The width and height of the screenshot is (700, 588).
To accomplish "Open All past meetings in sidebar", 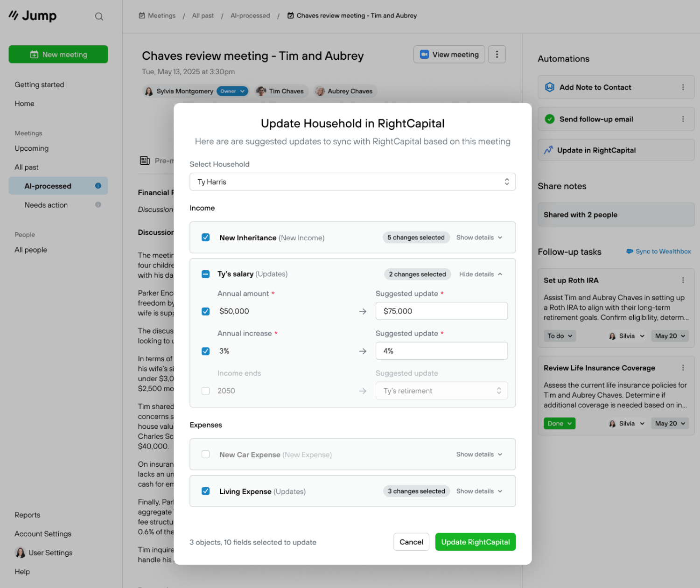I will pos(27,167).
